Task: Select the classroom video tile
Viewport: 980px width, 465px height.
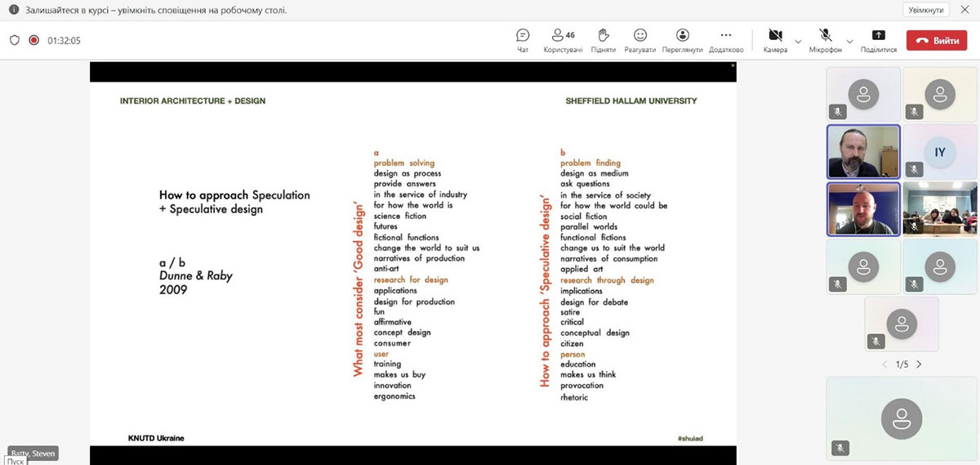Action: point(940,208)
